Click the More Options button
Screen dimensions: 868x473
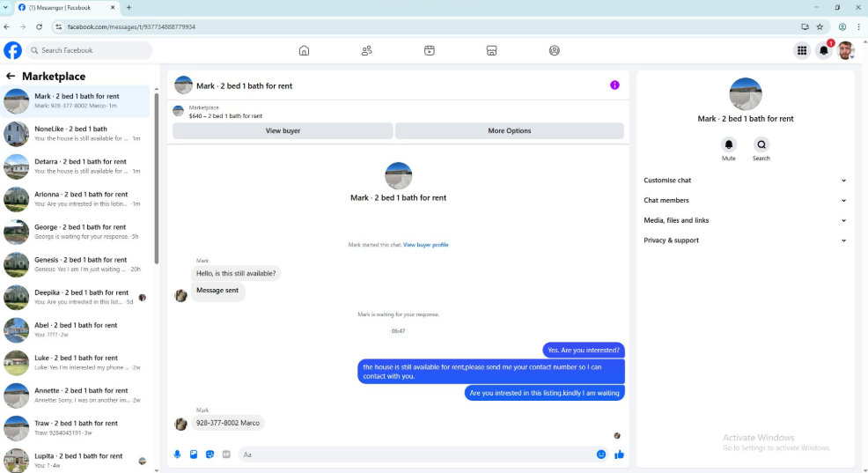click(x=510, y=130)
